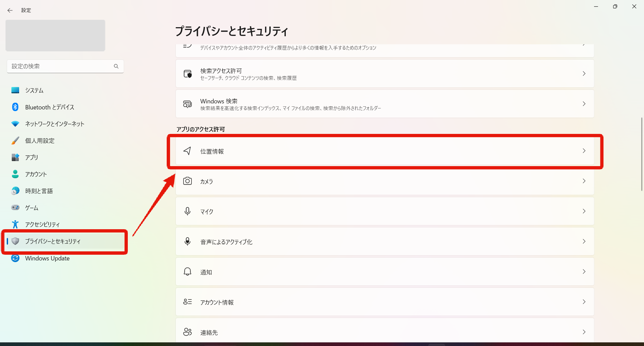Viewport: 644px width, 346px height.
Task: Expand 音声によるアクティブ化 with its chevron
Action: (x=584, y=242)
